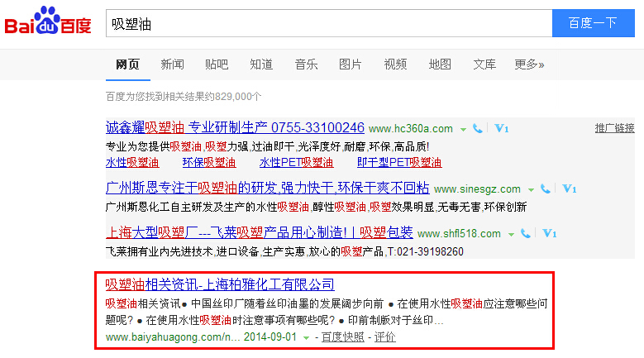Open the 上海大型吸塑厂 result title
Image resolution: width=644 pixels, height=358 pixels.
coord(259,233)
